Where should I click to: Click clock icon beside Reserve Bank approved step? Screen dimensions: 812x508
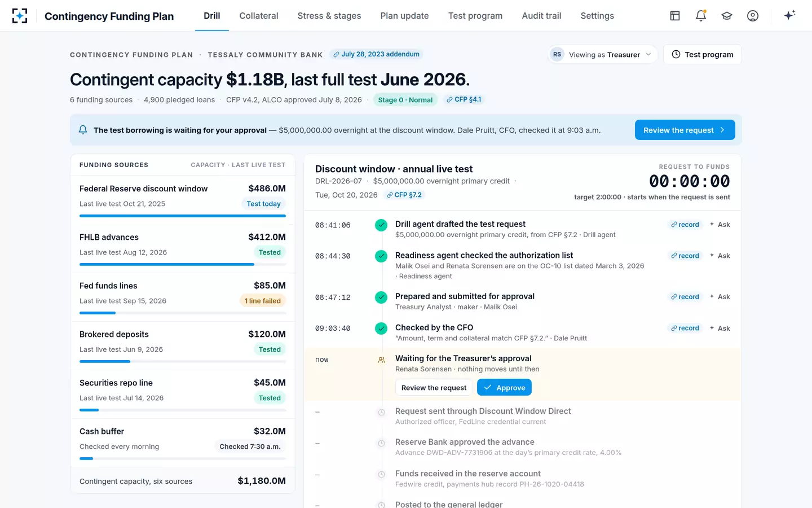(x=381, y=443)
